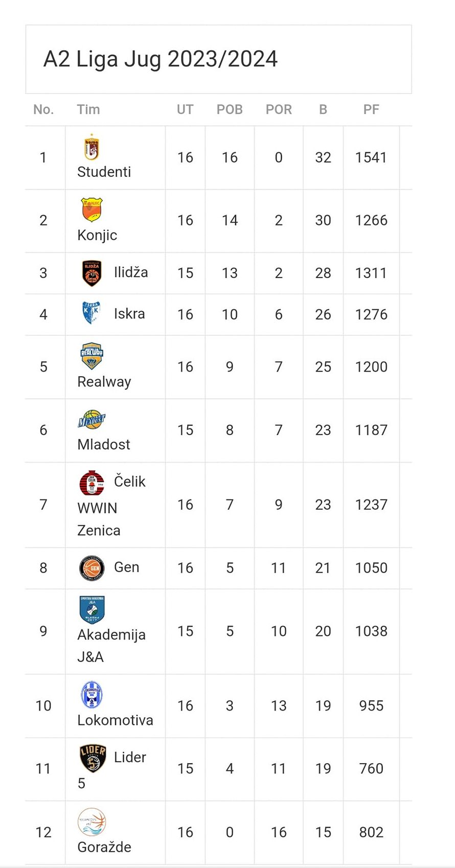The width and height of the screenshot is (455, 868).
Task: Click the Lider team logo
Action: pos(93,758)
